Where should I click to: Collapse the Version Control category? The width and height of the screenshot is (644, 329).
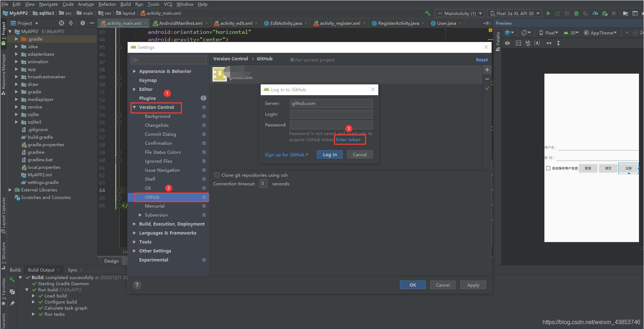coord(134,107)
